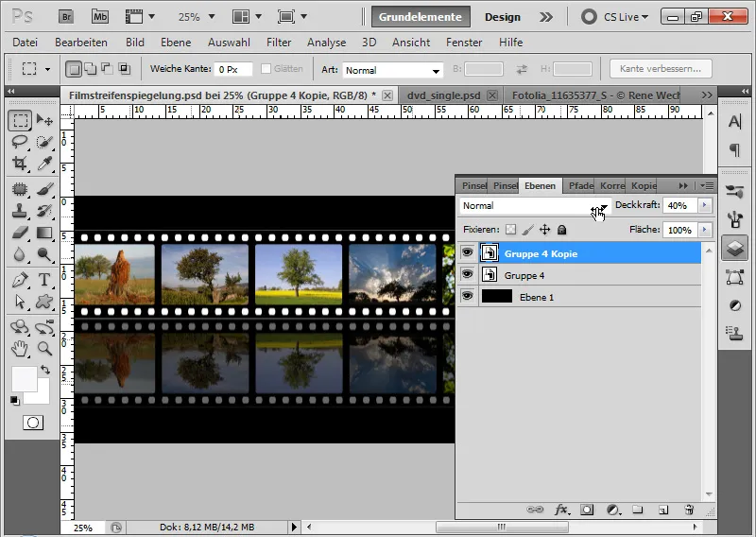Select the Blur tool
This screenshot has width=756, height=537.
point(20,254)
